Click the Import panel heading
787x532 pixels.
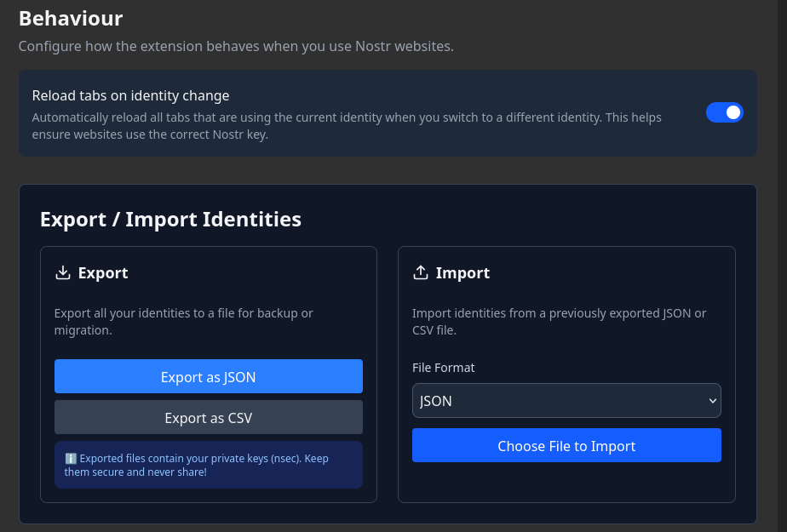click(x=462, y=272)
